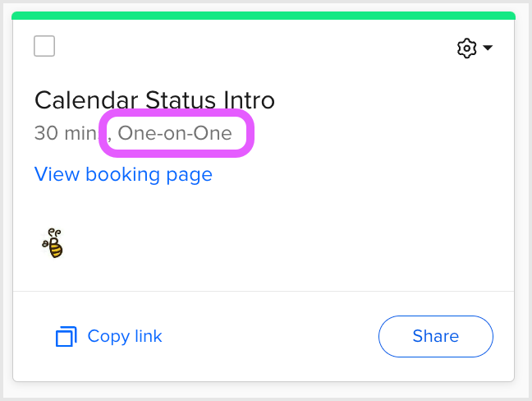
Task: Tick the event card selection checkbox
Action: [44, 46]
